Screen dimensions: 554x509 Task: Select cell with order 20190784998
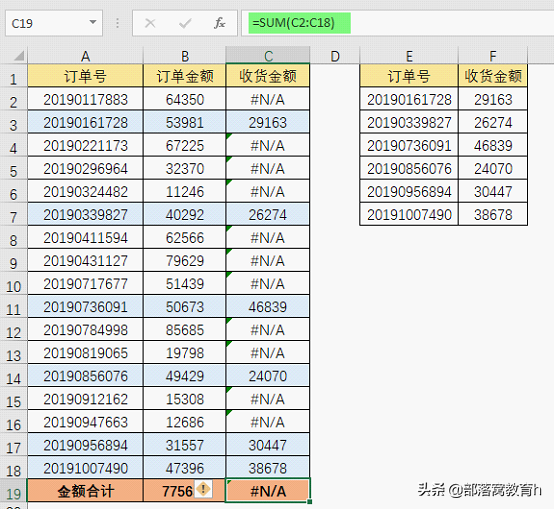86,330
